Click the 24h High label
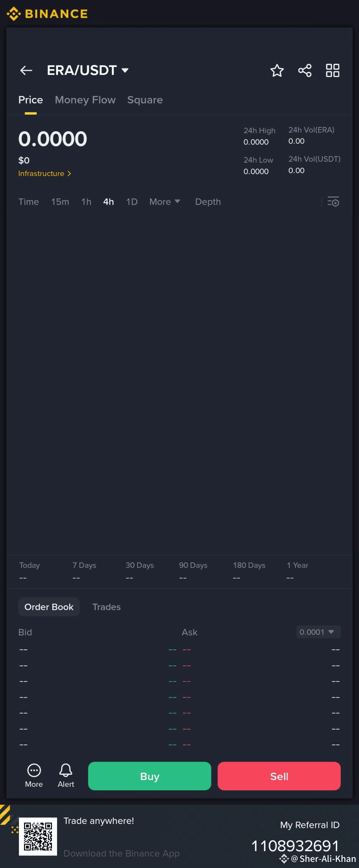The width and height of the screenshot is (359, 868). click(x=259, y=131)
